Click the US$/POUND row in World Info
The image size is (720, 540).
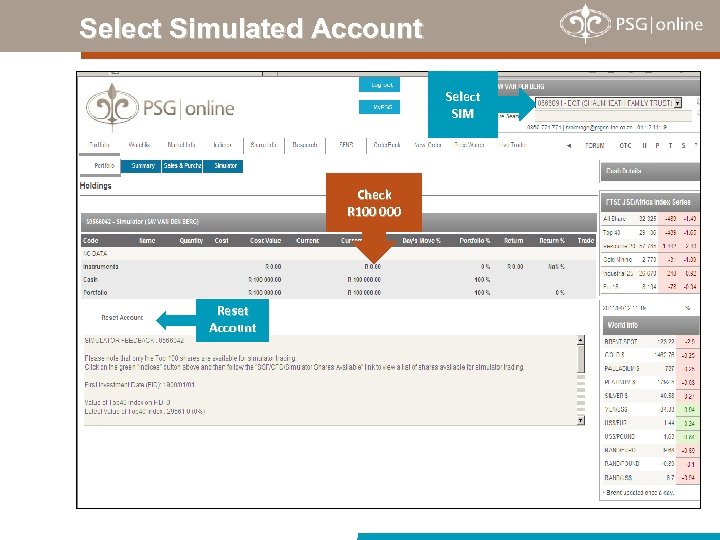(x=651, y=437)
